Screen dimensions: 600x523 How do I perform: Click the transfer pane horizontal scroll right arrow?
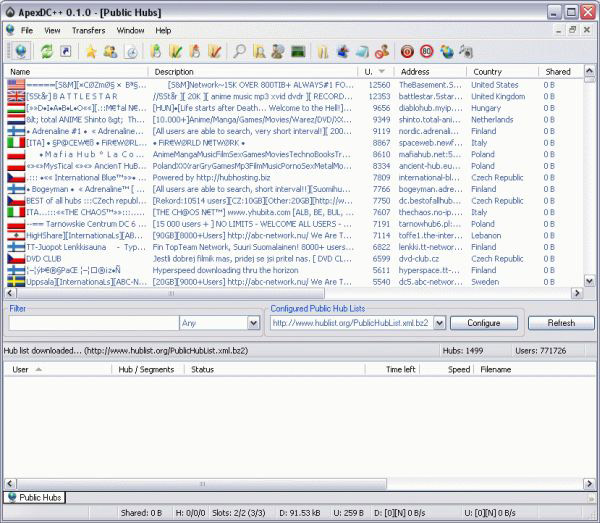coord(589,484)
